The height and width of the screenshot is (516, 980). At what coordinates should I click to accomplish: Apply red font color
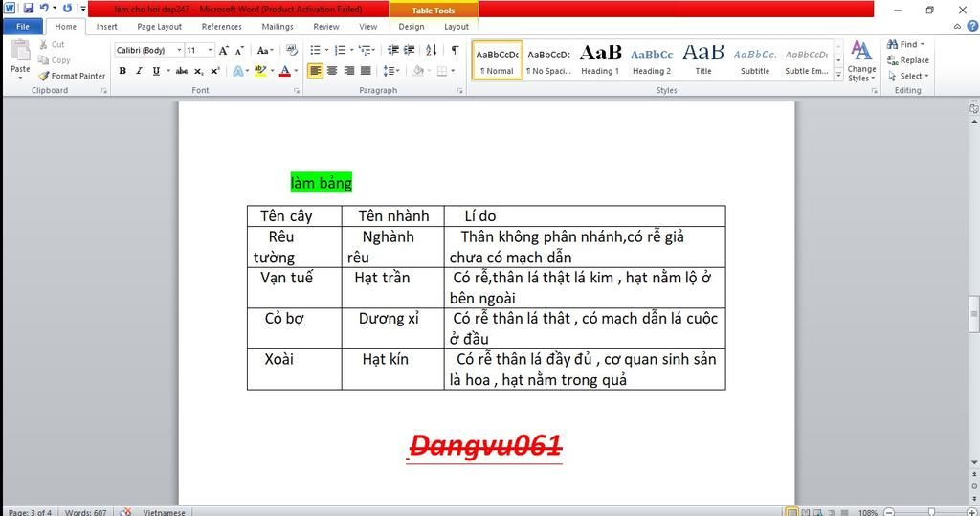pos(284,71)
